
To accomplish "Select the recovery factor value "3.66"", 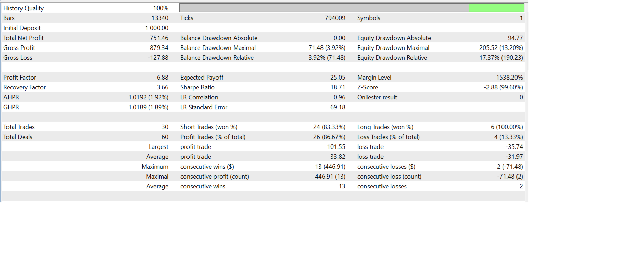I will pos(162,87).
